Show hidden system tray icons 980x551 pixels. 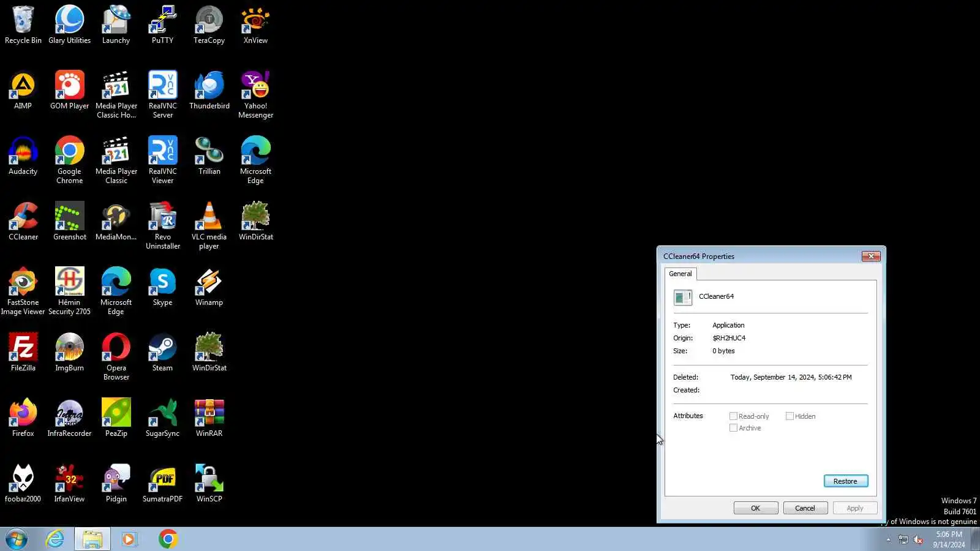888,539
